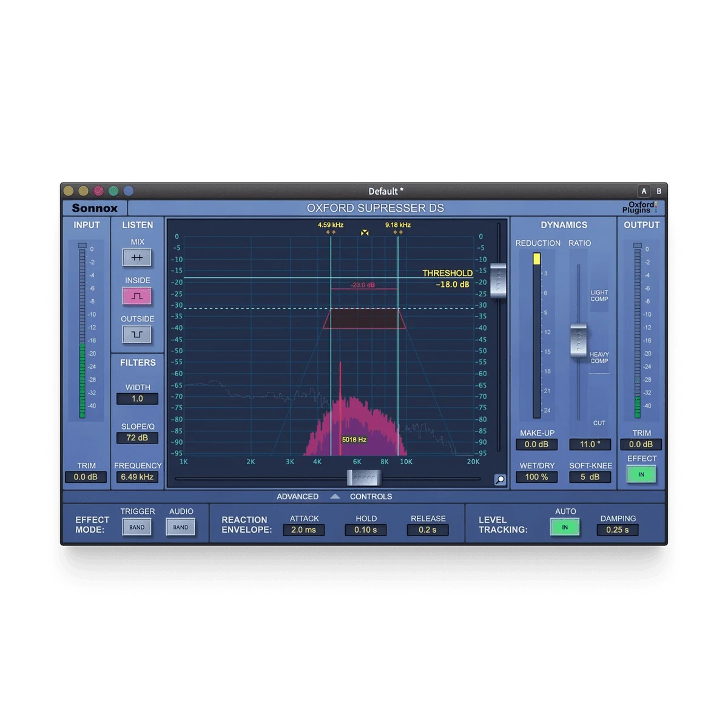Toggle the output EFFECT IN button
Image resolution: width=728 pixels, height=728 pixels.
[x=641, y=474]
